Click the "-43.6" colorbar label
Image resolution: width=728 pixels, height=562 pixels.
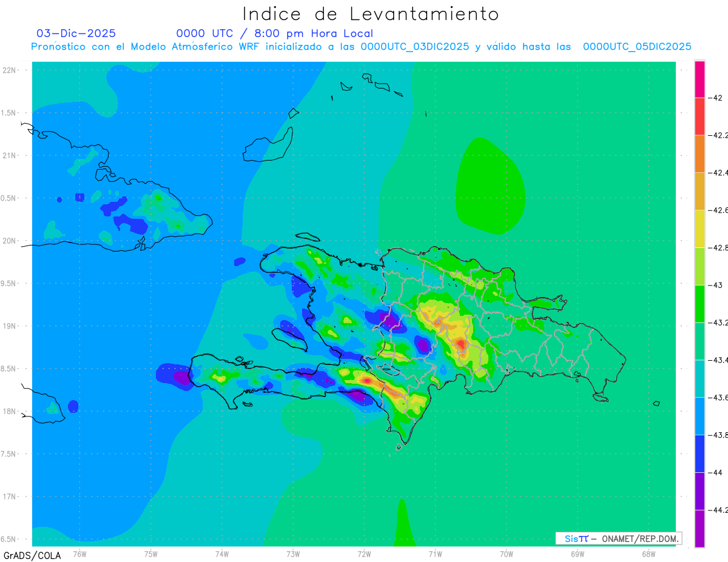pos(718,398)
